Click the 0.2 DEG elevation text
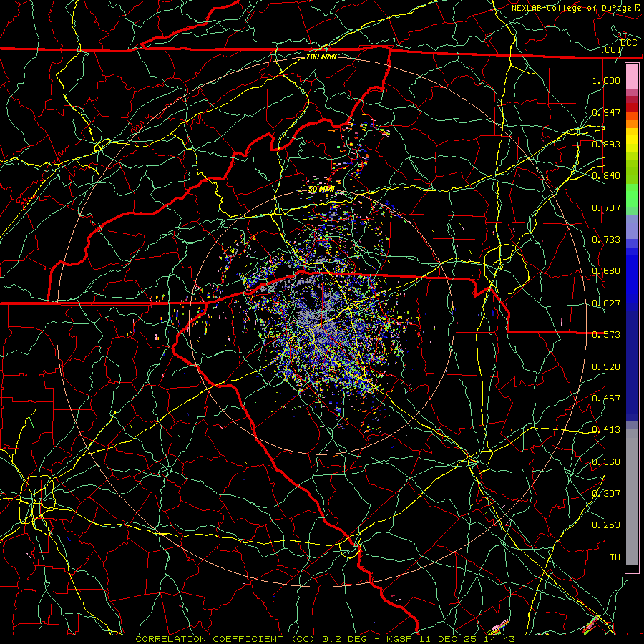644x644 pixels. (343, 639)
